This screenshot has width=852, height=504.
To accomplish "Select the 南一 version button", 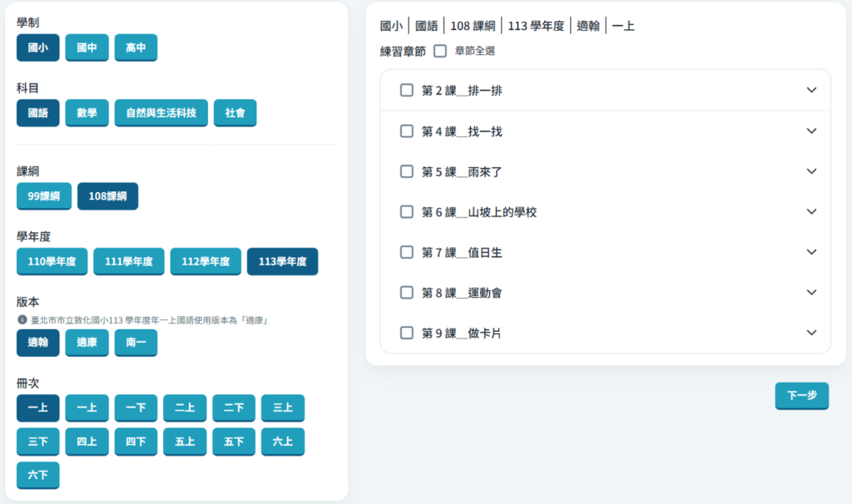I will click(x=136, y=342).
